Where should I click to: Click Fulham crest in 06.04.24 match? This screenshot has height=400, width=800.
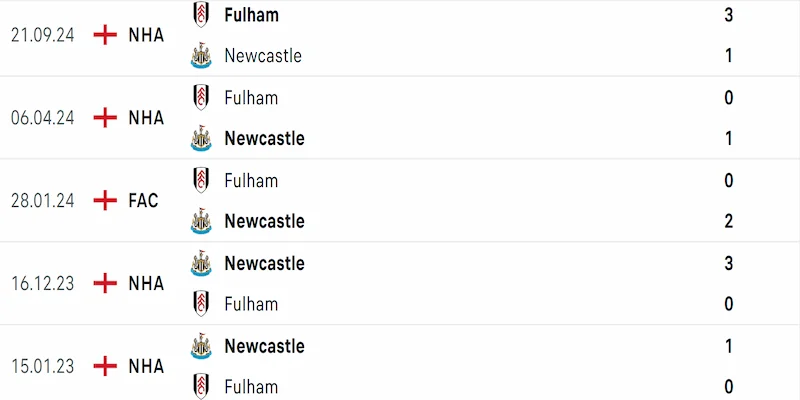pyautogui.click(x=202, y=98)
